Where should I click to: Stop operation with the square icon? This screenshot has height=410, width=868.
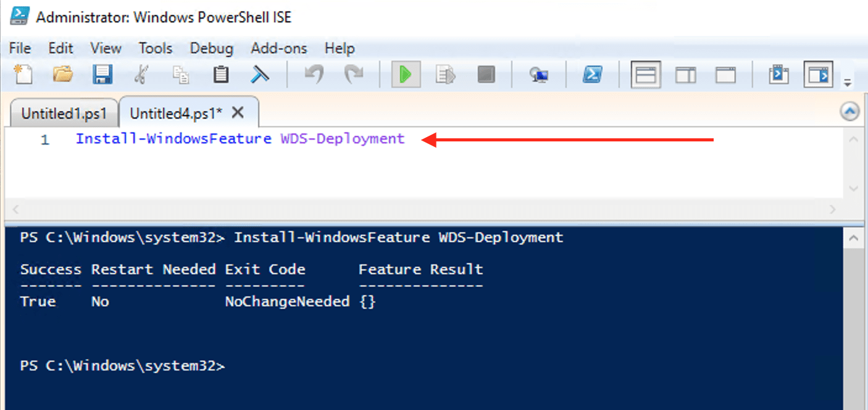tap(486, 75)
